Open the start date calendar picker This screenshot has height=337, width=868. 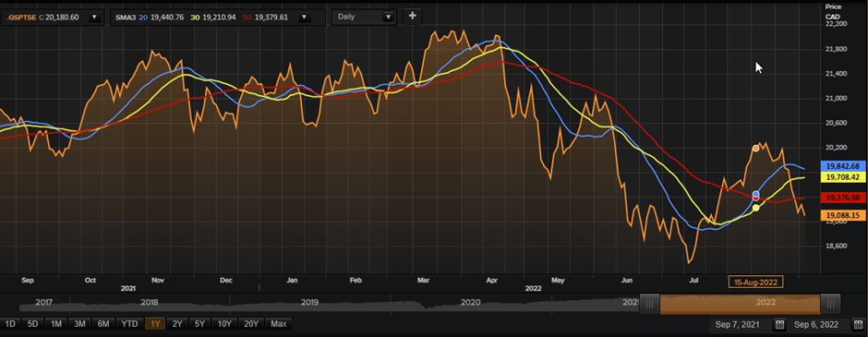tap(779, 324)
